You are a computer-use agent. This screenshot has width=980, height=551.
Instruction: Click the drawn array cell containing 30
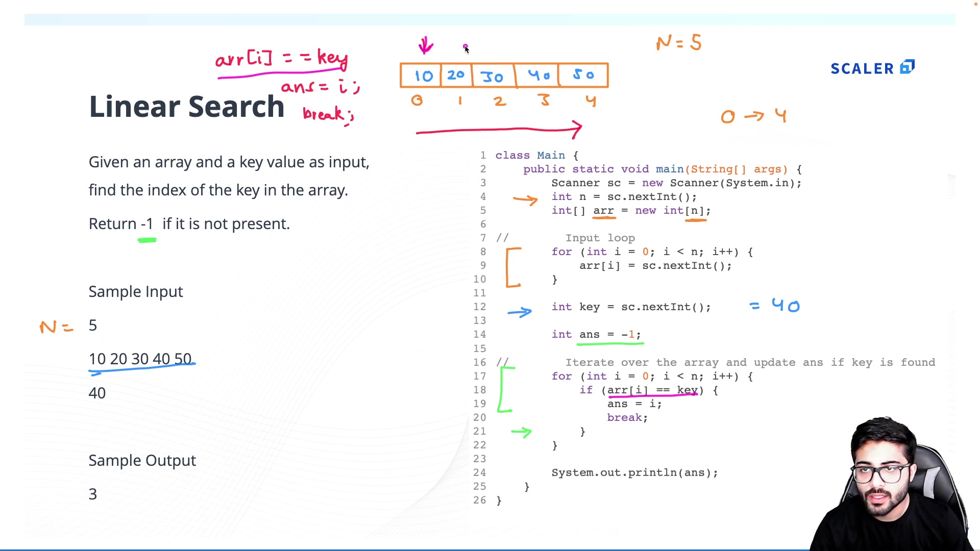pyautogui.click(x=493, y=76)
